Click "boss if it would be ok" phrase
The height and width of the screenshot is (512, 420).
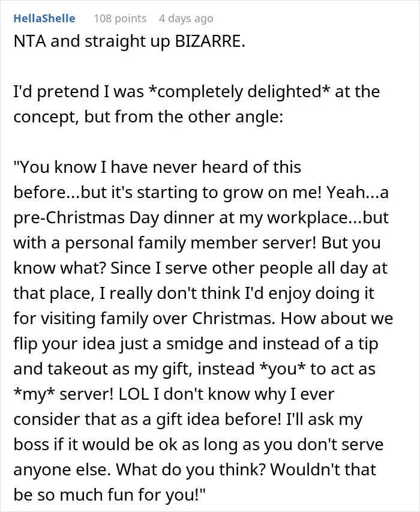pos(95,444)
